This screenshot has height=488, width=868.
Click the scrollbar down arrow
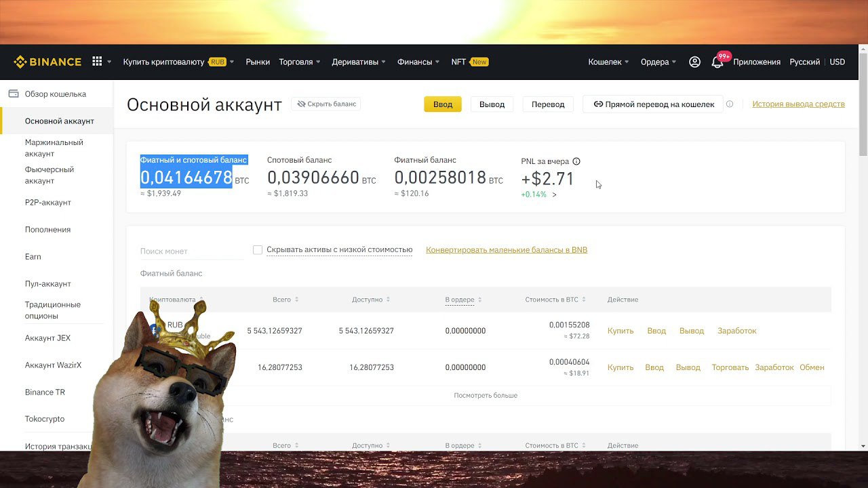point(863,446)
